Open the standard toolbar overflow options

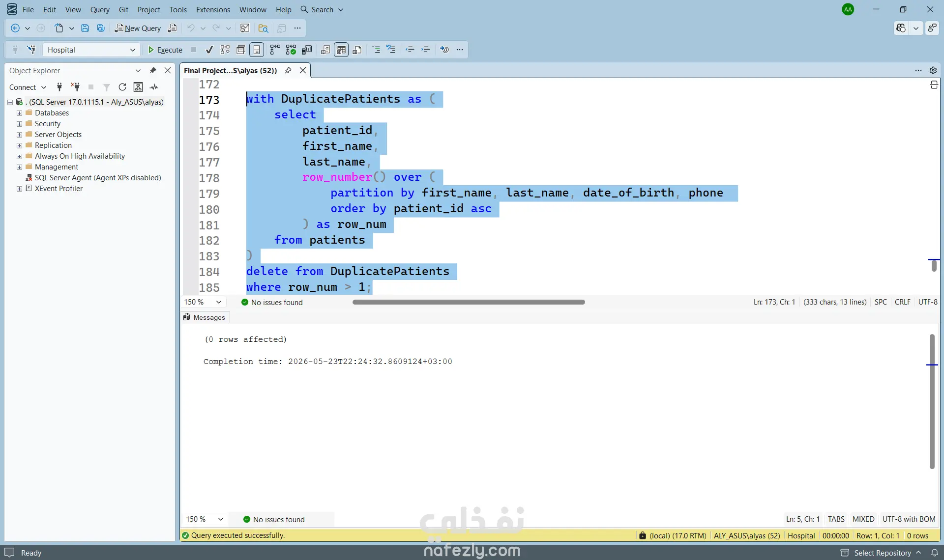point(297,28)
